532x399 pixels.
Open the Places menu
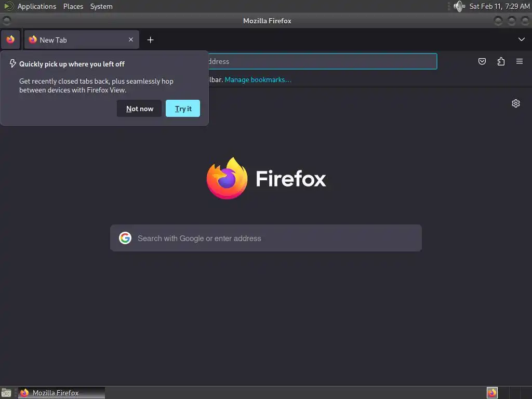(73, 6)
